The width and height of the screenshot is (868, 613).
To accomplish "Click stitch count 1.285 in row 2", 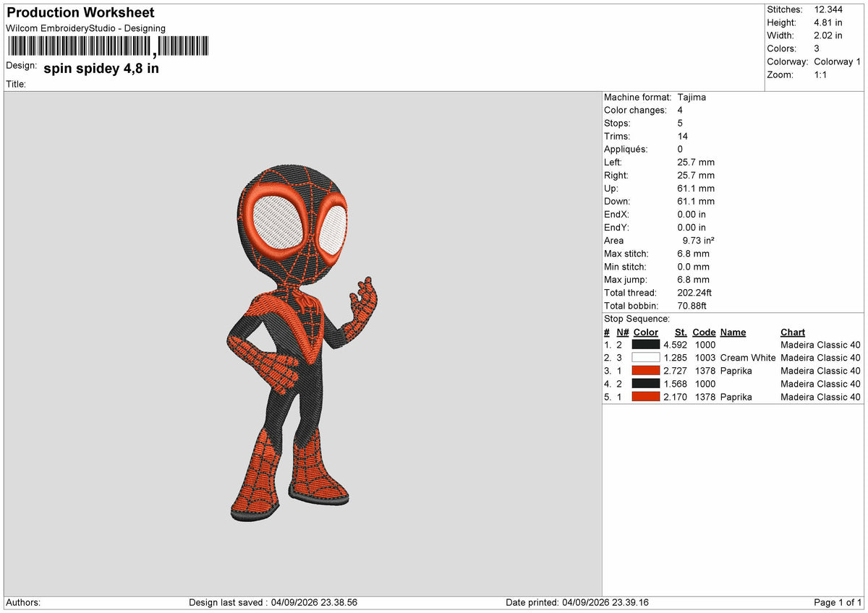I will (x=675, y=359).
